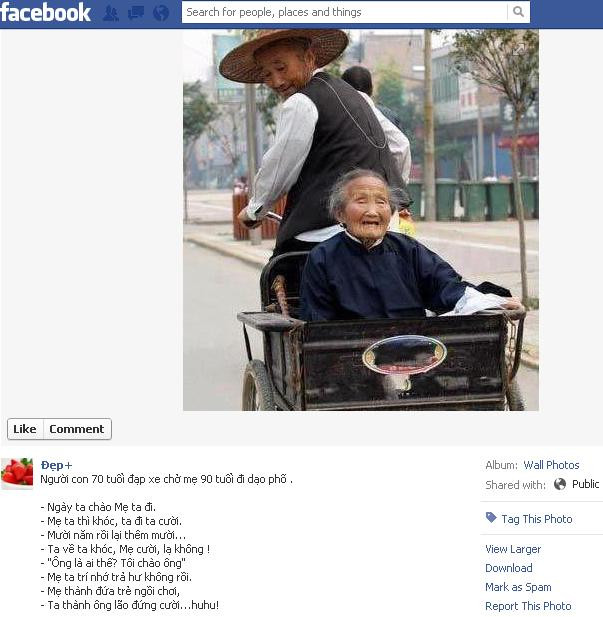The image size is (603, 617).
Task: Click the search people, places and things field
Action: [x=345, y=12]
